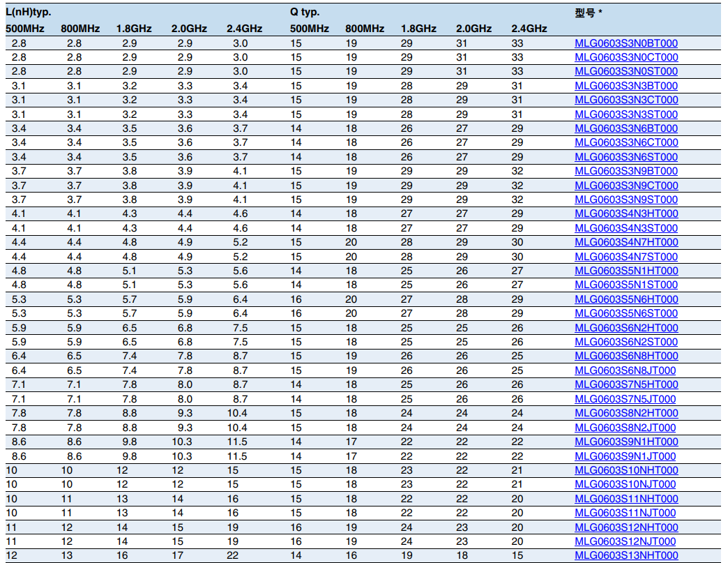
Task: Click the 2.4GHz header under Q typ.
Action: point(529,29)
